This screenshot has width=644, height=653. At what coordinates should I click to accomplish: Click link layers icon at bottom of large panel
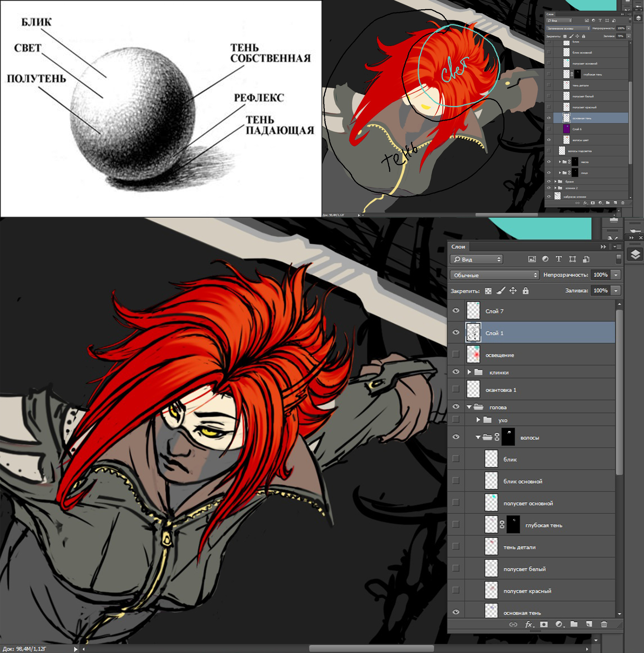513,624
